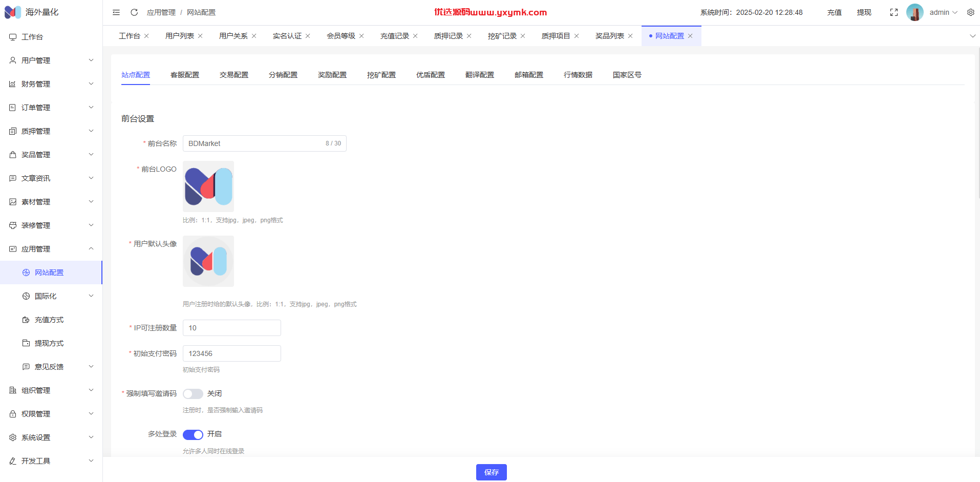Expand the 国际化 submenu
The image size is (980, 482).
(x=51, y=296)
